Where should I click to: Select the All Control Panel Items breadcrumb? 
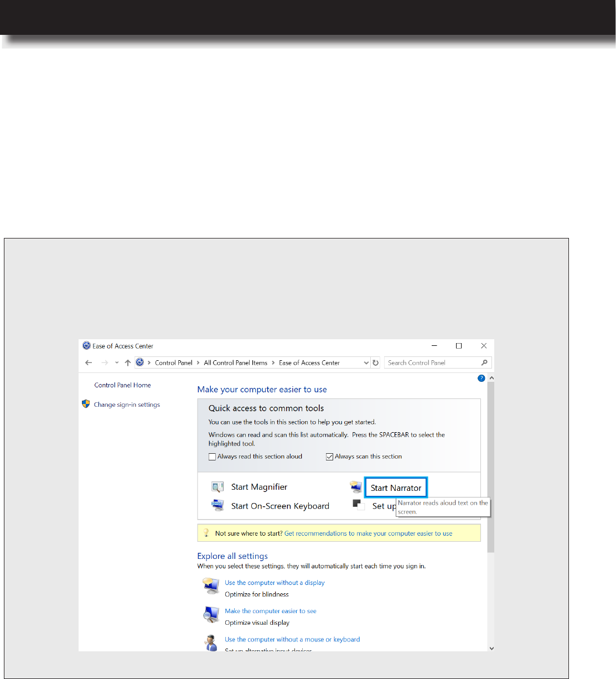[x=236, y=363]
